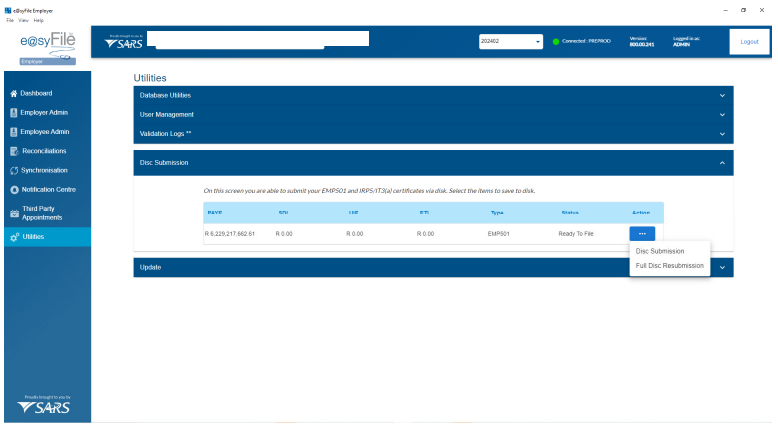Screen dimensions: 778x427
Task: Choose Full Disc Resubmission option
Action: point(669,266)
